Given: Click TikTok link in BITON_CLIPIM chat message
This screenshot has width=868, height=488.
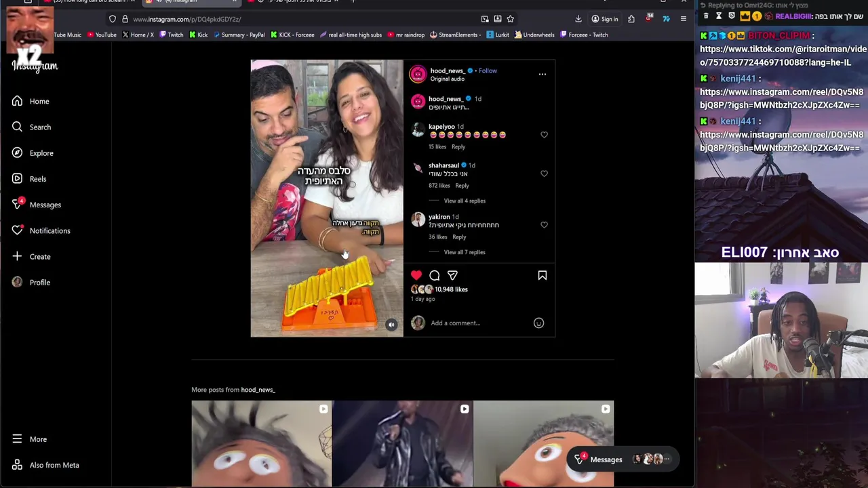Looking at the screenshot, I should (783, 56).
